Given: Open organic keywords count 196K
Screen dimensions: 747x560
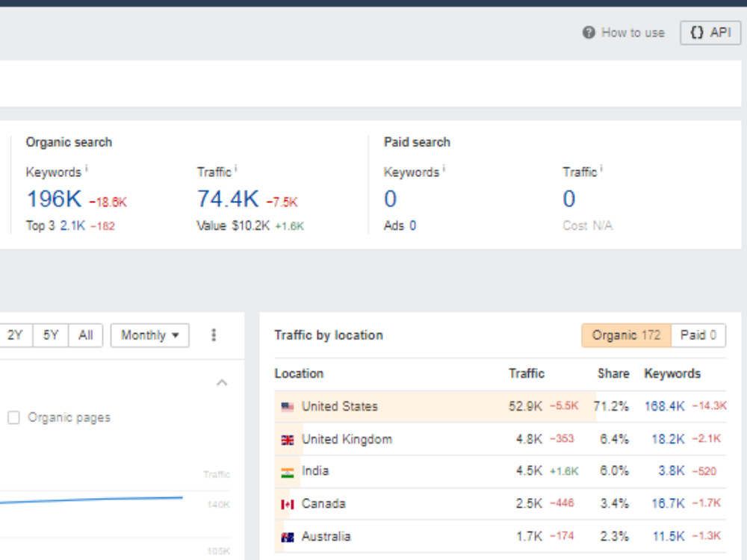Looking at the screenshot, I should (54, 199).
